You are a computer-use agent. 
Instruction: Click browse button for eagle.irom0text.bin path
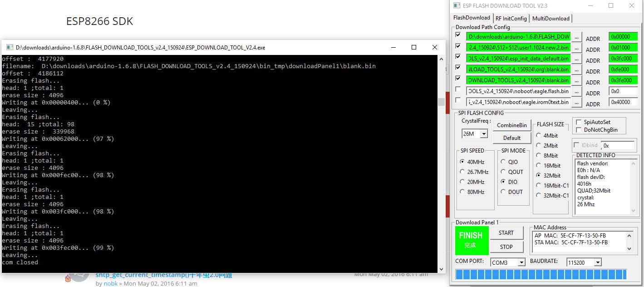pyautogui.click(x=576, y=102)
